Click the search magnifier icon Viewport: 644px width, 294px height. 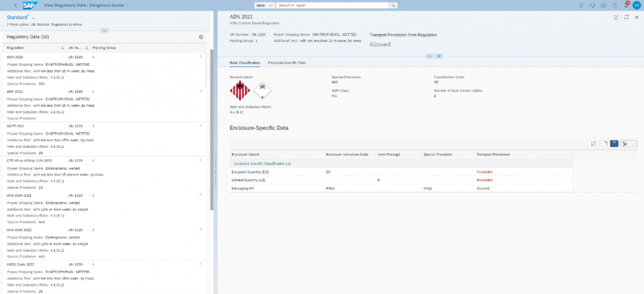coord(393,5)
